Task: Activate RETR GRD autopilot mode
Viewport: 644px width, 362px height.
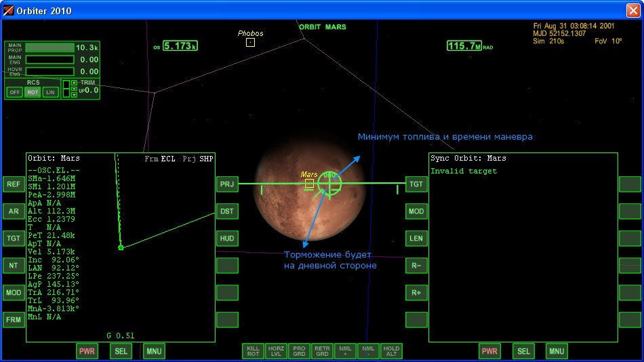Action: click(322, 351)
